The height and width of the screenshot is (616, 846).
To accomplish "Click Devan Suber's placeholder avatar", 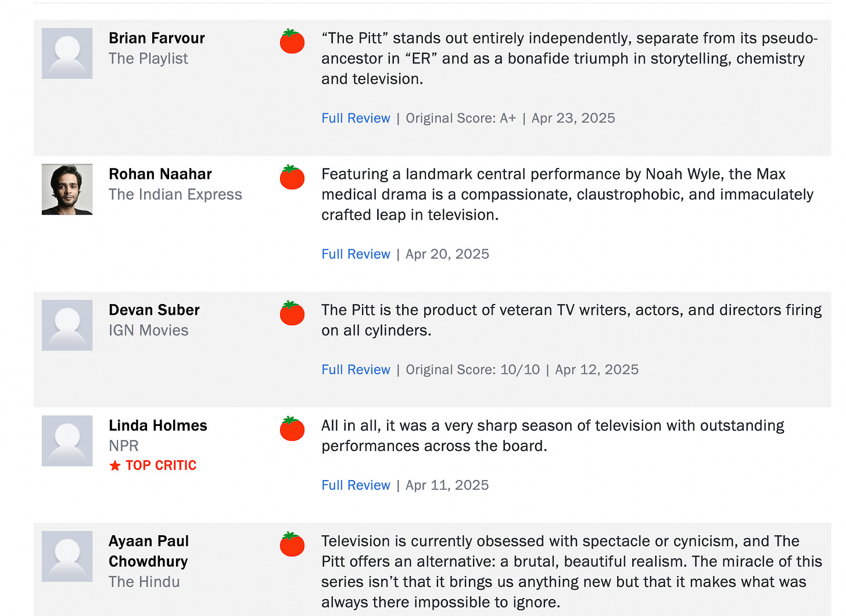I will click(67, 325).
